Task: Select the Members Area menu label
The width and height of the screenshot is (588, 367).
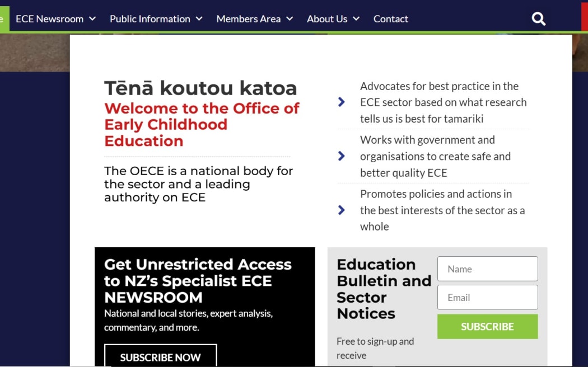Action: click(x=249, y=18)
